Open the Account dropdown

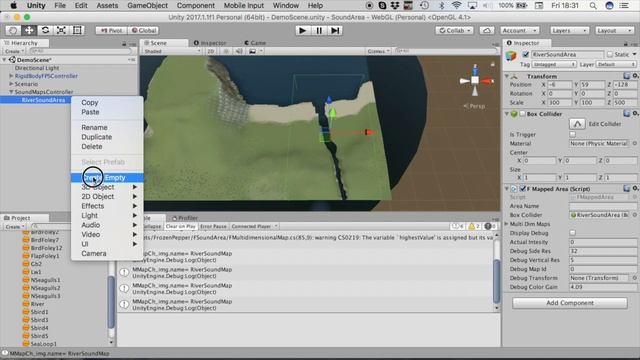pos(520,31)
